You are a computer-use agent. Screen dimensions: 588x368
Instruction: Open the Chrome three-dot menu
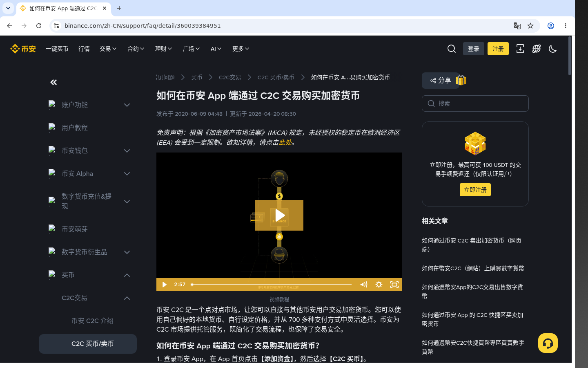[566, 26]
